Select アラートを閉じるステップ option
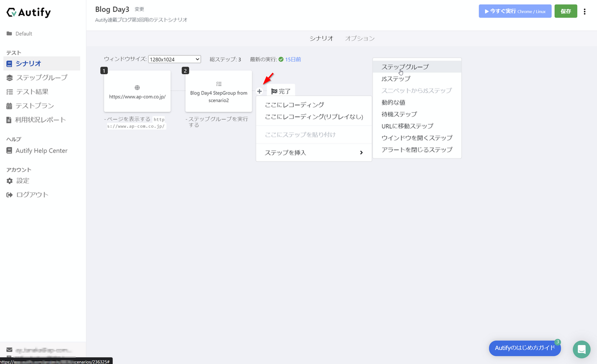This screenshot has width=597, height=364. coord(417,150)
